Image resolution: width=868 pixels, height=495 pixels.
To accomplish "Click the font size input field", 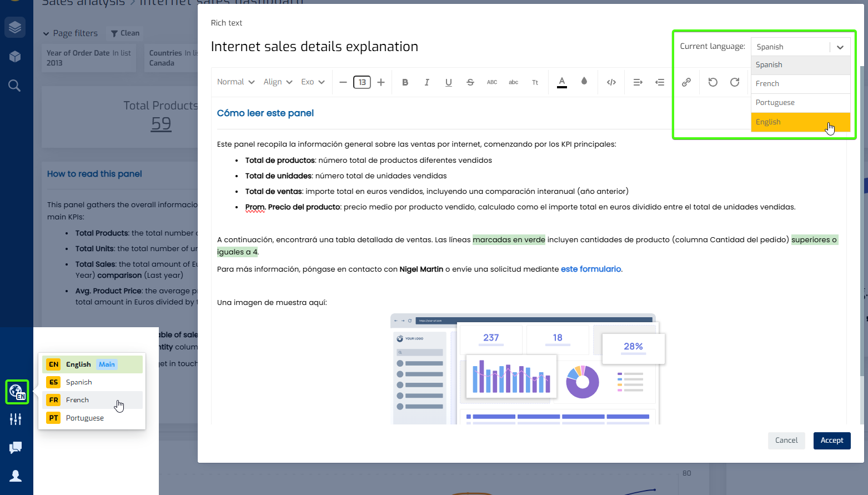I will (362, 82).
